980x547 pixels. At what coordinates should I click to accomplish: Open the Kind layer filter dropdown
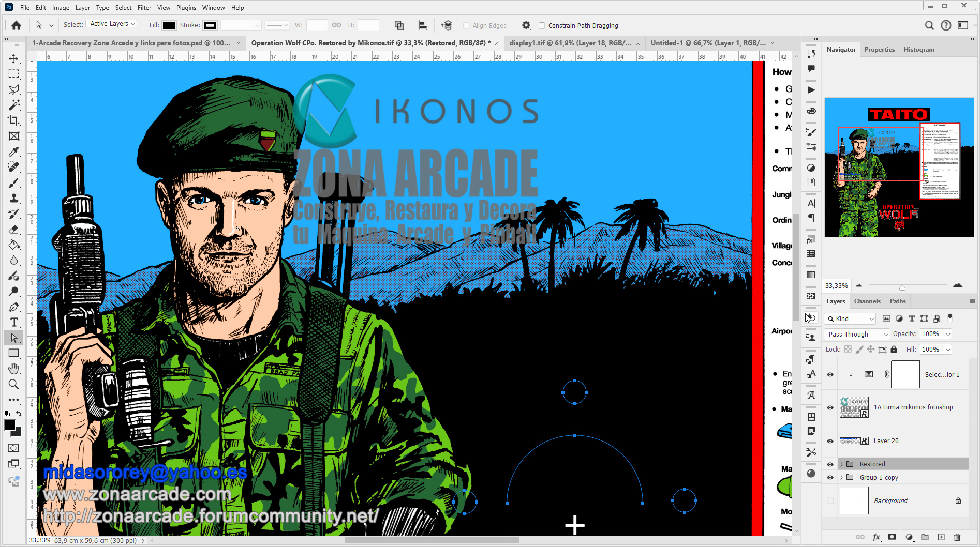[x=850, y=318]
